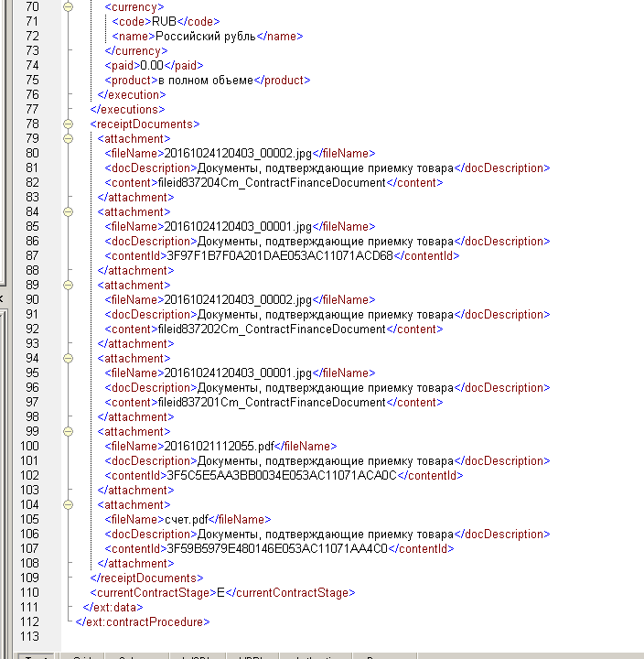Click fileName 20161021112055.pdf
The width and height of the screenshot is (644, 659).
tap(219, 447)
